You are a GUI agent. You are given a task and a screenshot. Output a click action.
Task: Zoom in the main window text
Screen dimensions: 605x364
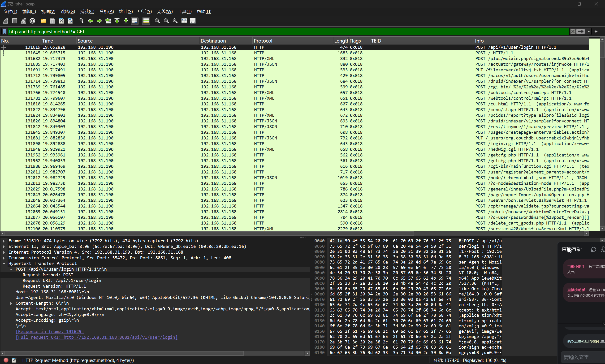tap(157, 21)
